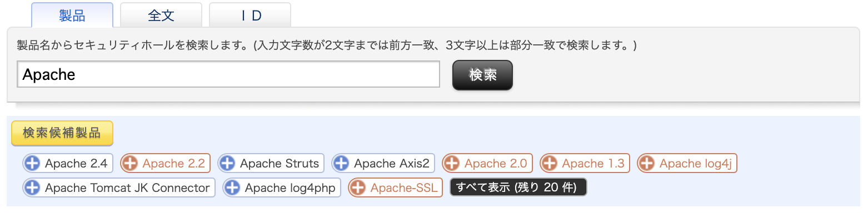868x213 pixels.
Task: Click the orange plus icon for Apache 2.0
Action: pyautogui.click(x=452, y=164)
